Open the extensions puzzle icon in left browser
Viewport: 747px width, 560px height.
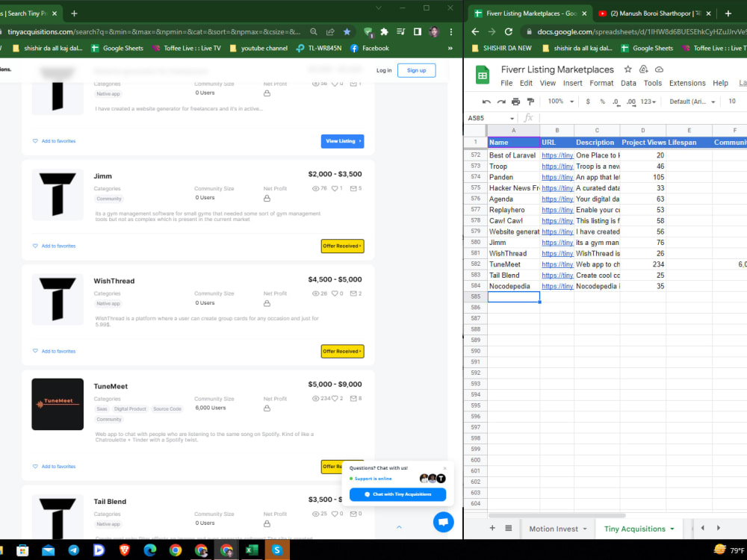pos(384,32)
